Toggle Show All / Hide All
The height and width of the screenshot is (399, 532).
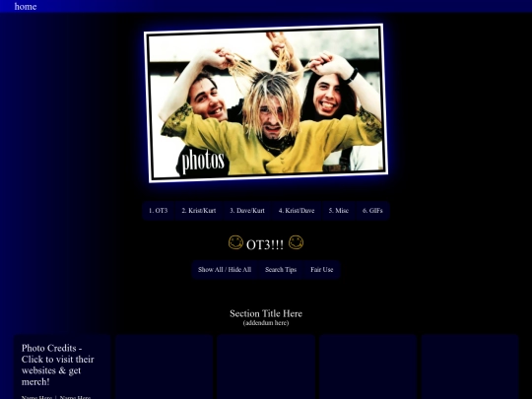click(225, 270)
